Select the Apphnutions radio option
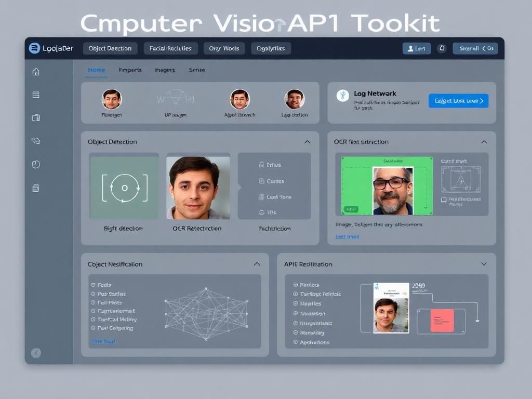 (x=296, y=342)
